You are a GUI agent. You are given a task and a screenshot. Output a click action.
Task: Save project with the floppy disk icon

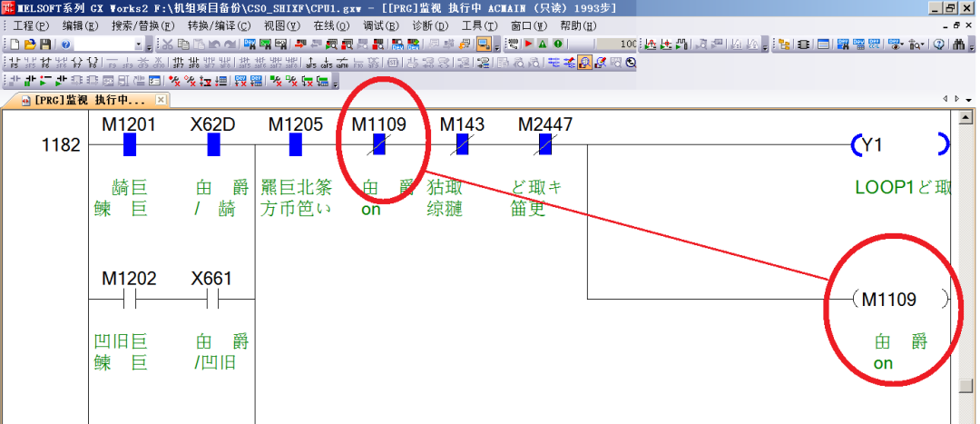pyautogui.click(x=45, y=44)
